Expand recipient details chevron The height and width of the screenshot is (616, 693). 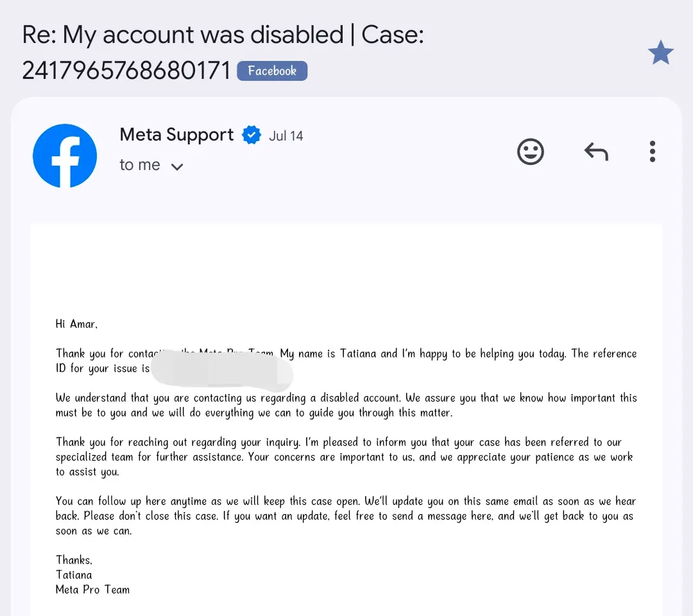pos(177,167)
